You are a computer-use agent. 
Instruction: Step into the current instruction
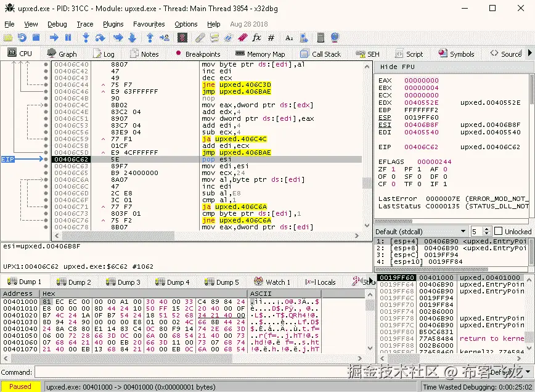(x=86, y=38)
